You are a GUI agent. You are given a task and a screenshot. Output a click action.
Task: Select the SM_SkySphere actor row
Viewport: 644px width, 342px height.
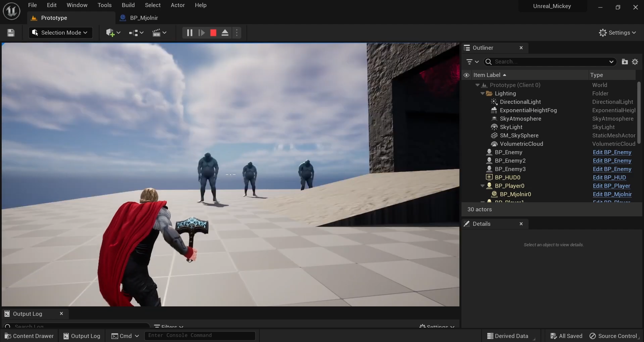(519, 135)
